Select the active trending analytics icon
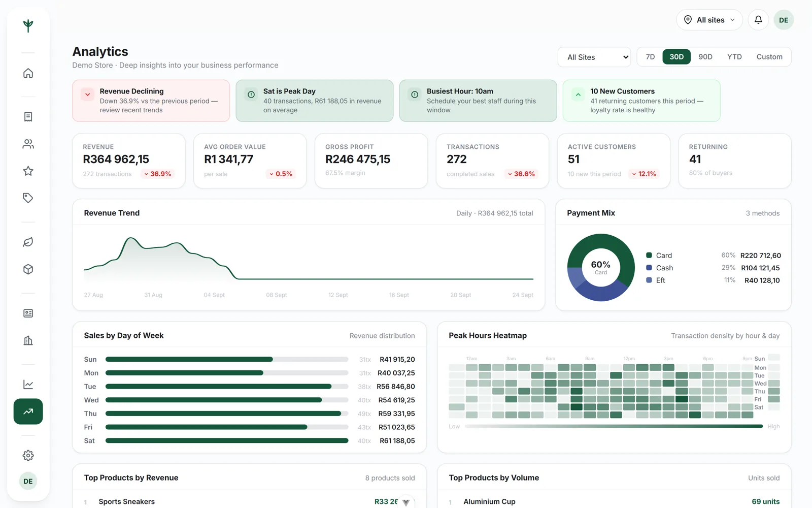This screenshot has width=812, height=508. [x=28, y=411]
